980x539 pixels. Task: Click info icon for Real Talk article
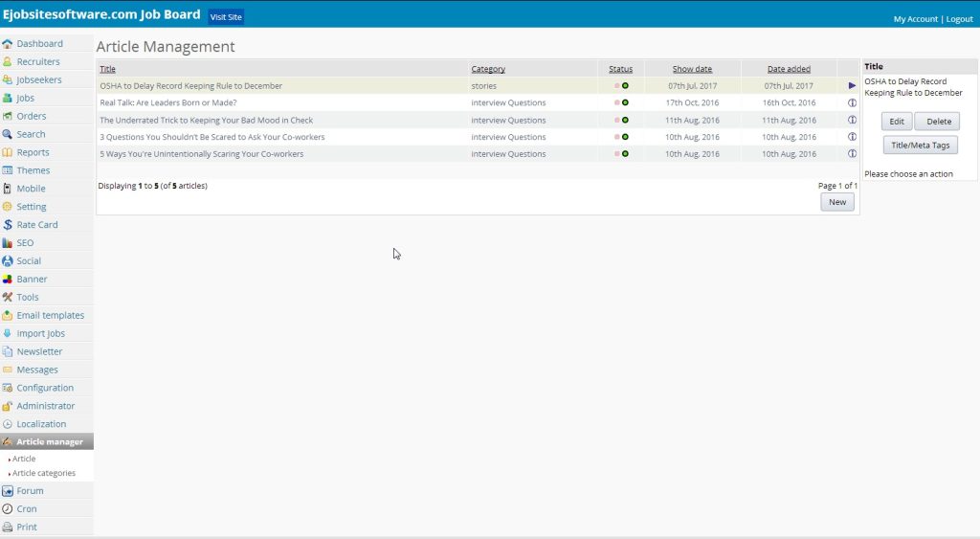852,102
